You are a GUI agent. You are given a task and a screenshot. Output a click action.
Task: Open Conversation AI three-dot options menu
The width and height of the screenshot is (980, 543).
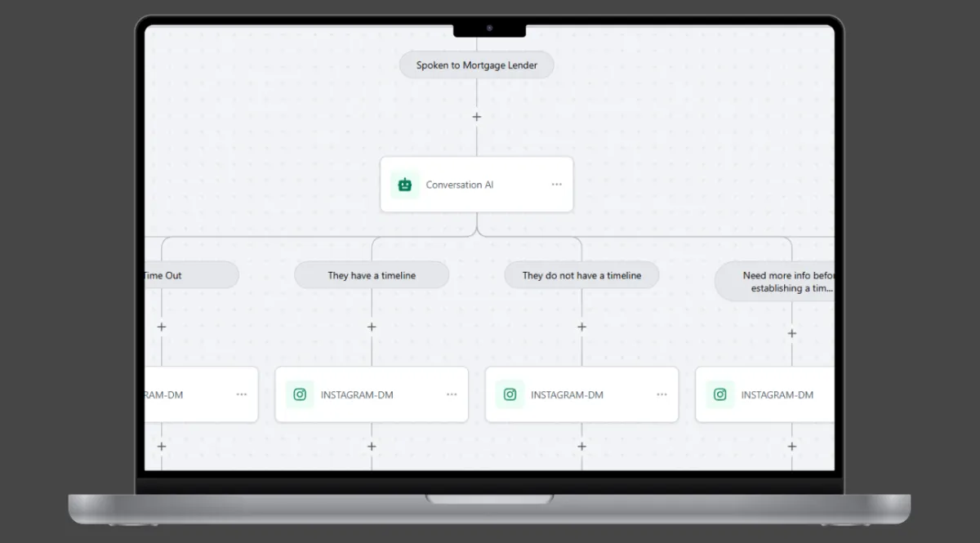point(556,185)
